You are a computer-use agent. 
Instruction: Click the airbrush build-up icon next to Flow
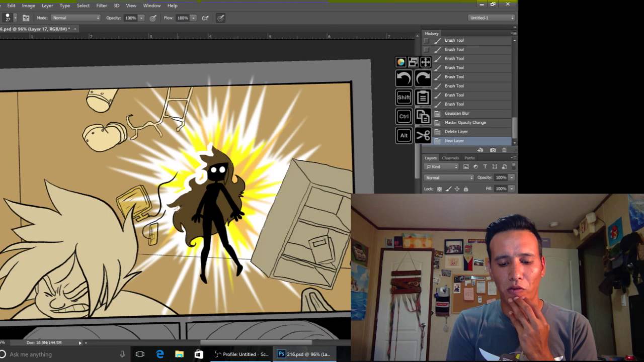pos(205,18)
